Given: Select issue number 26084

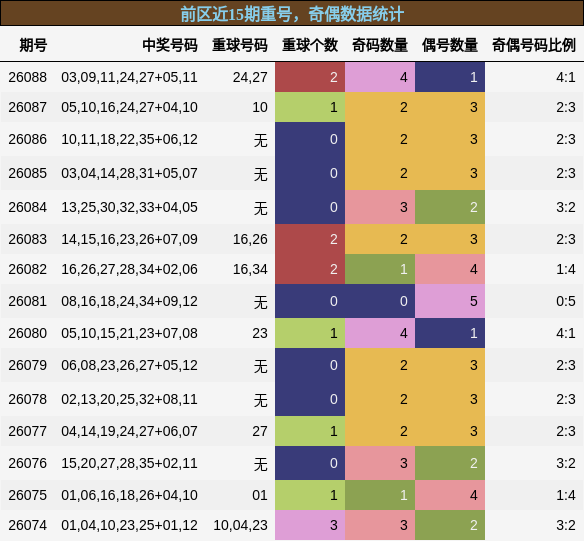Looking at the screenshot, I should (x=28, y=207).
